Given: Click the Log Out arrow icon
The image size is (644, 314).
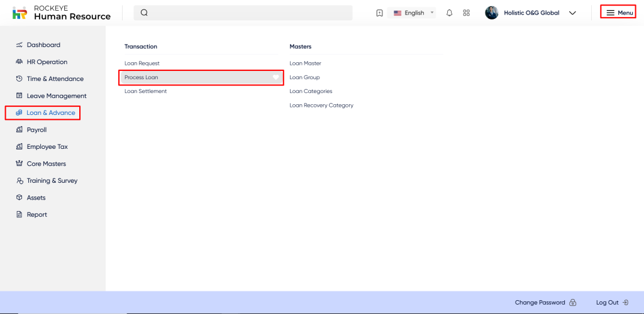Looking at the screenshot, I should [x=625, y=303].
